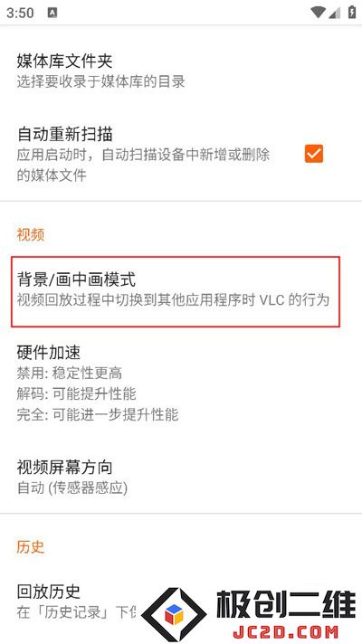This screenshot has height=644, width=362.
Task: Click the colored cube logo in the watermark
Action: pyautogui.click(x=174, y=614)
